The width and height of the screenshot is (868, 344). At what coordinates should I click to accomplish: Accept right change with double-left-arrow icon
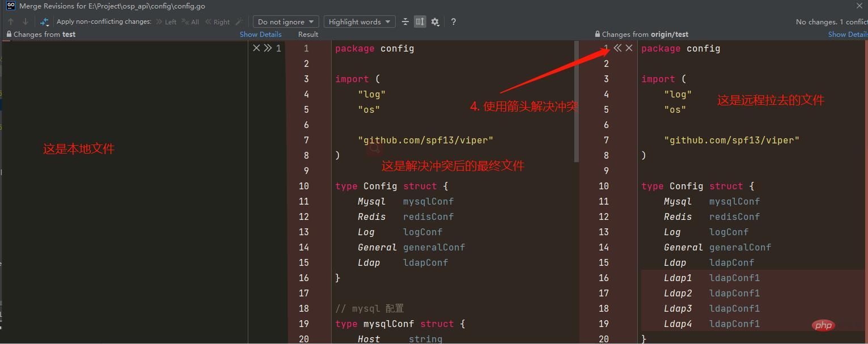[x=617, y=48]
